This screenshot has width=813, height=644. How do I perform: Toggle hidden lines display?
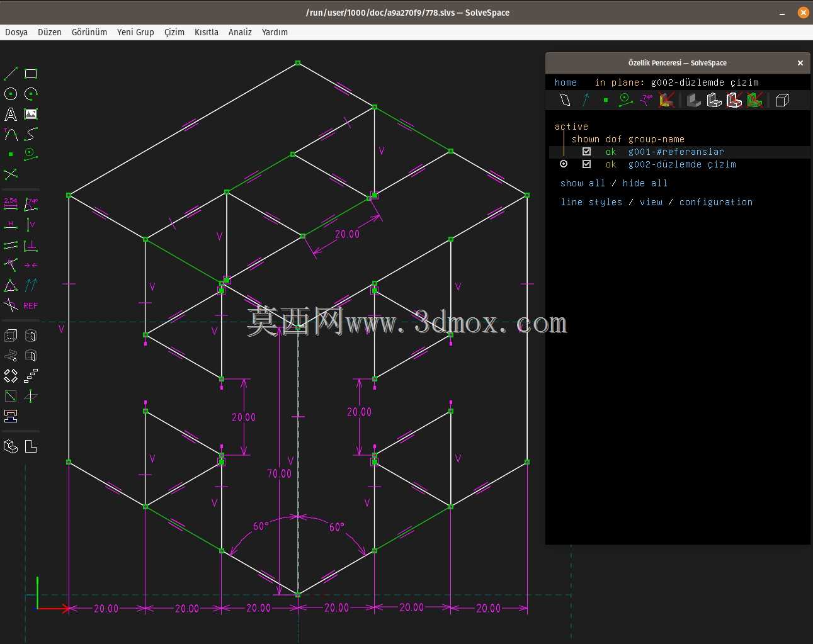(x=782, y=99)
